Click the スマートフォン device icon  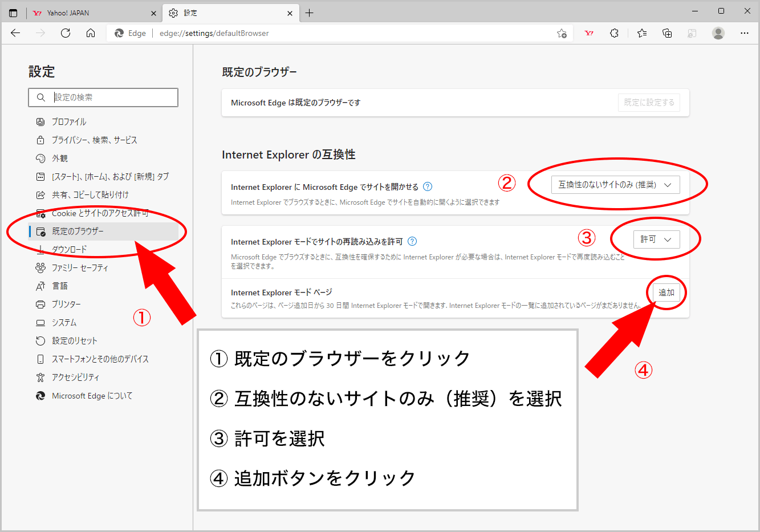point(40,359)
